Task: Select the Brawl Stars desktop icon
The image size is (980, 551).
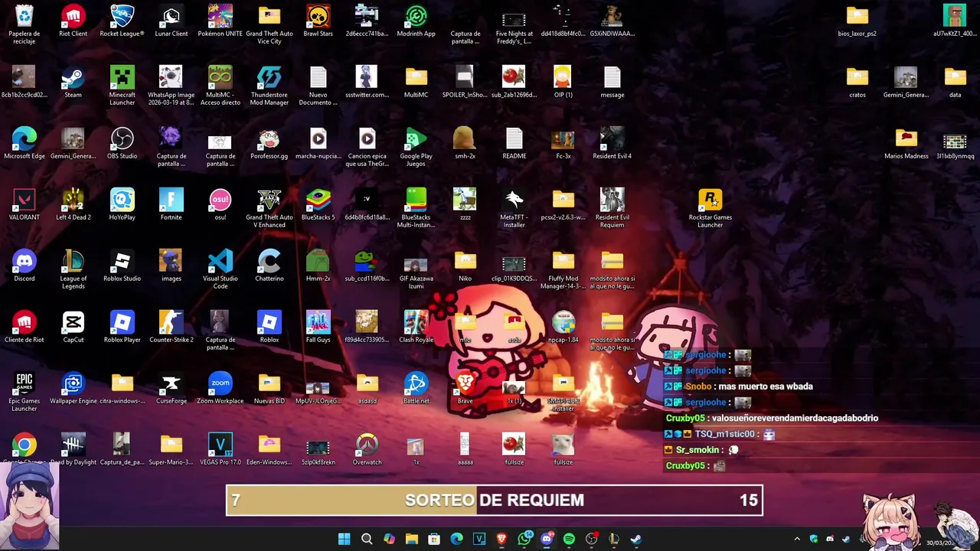Action: click(x=318, y=21)
